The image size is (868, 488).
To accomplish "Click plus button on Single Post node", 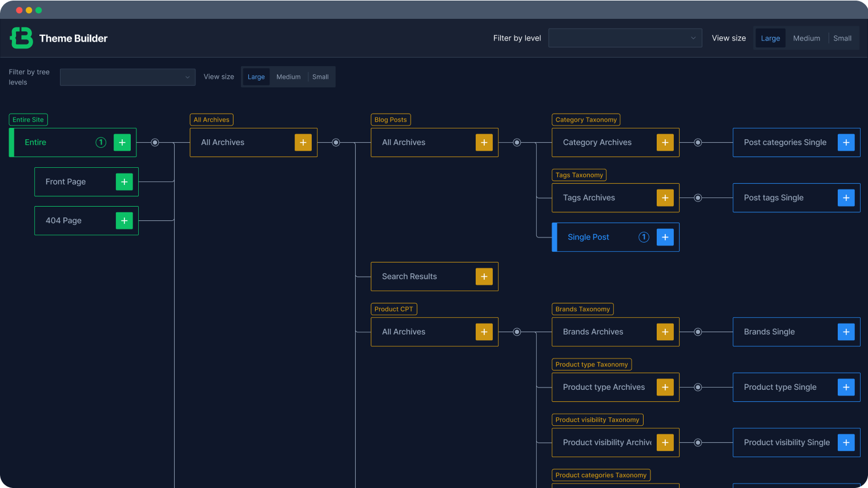I will tap(665, 237).
